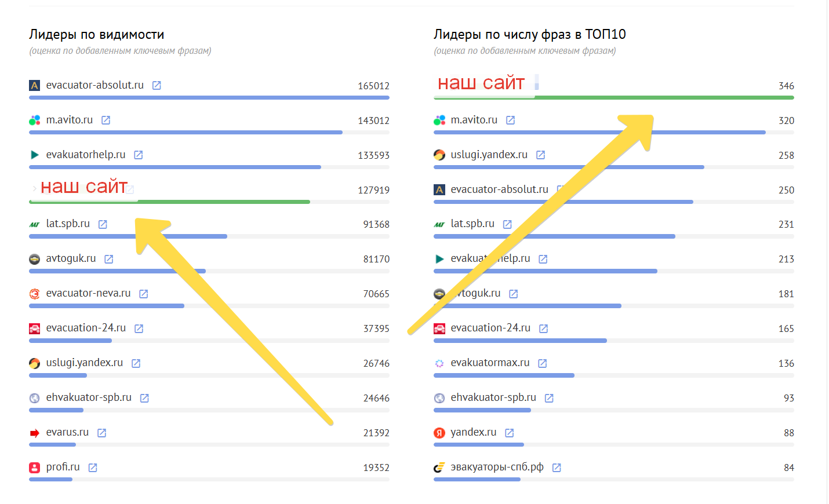Open evakuatorhelp.ru external link icon in TOP10 list
Image resolution: width=829 pixels, height=504 pixels.
(543, 259)
